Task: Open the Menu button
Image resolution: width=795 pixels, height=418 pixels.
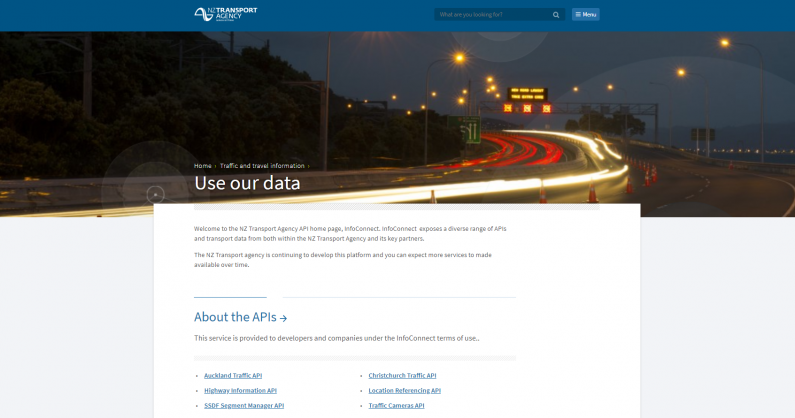Action: [x=586, y=15]
